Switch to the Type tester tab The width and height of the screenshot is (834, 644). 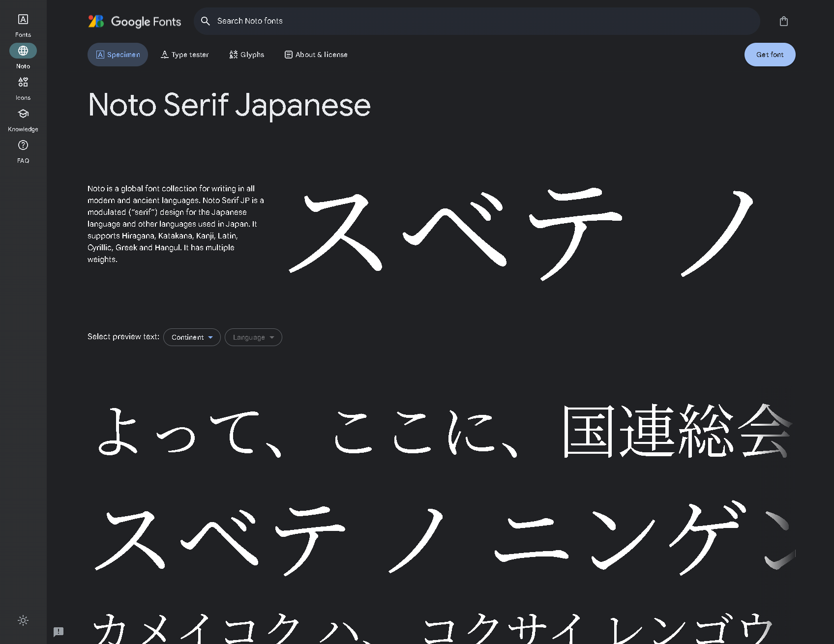[184, 55]
